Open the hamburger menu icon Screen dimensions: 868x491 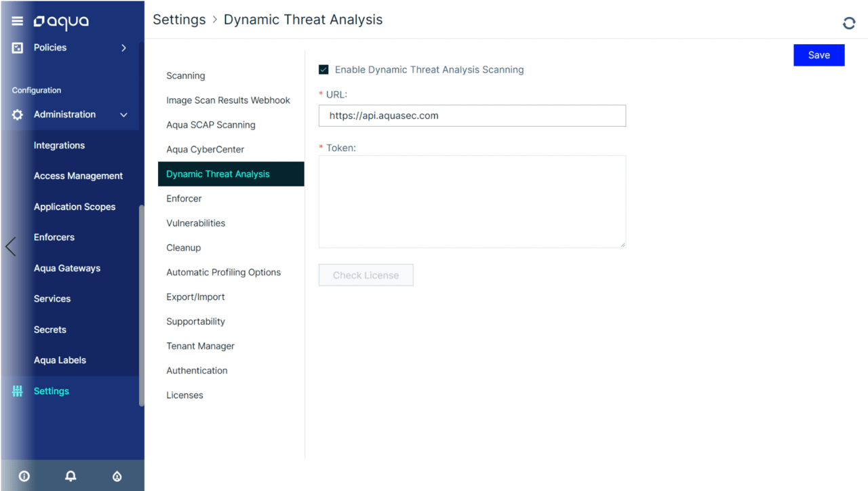coord(18,22)
